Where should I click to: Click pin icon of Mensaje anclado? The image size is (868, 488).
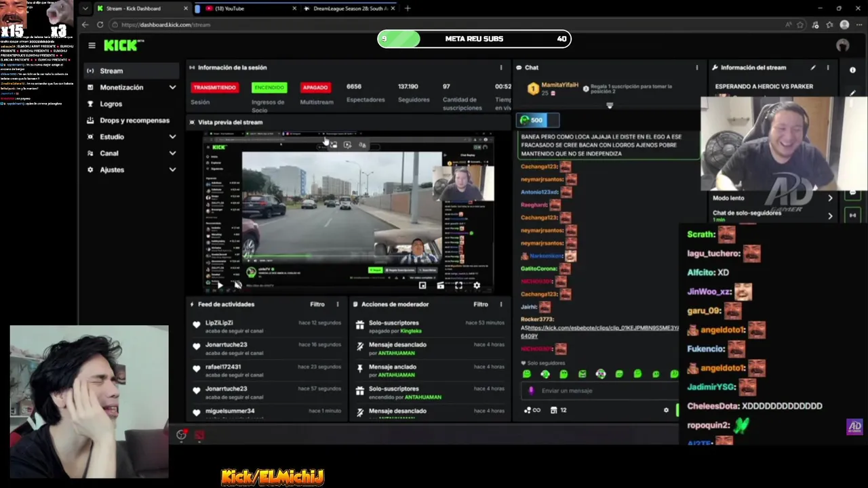tap(360, 369)
